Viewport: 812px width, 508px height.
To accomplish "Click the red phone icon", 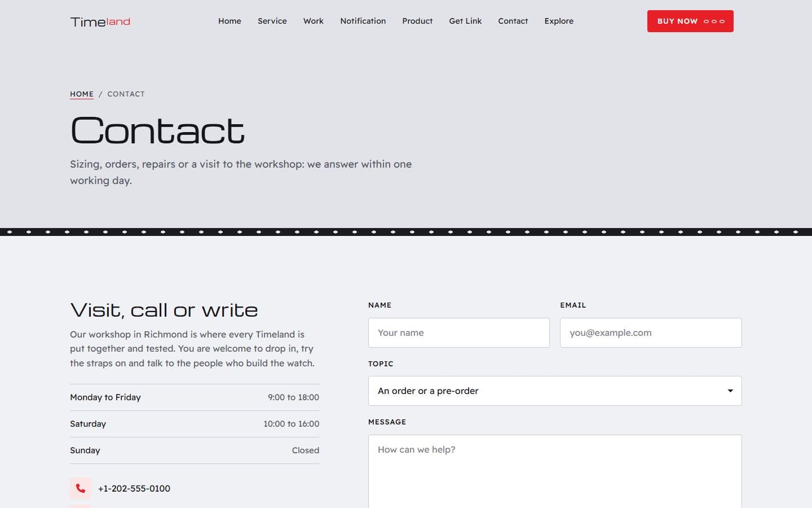I will 80,488.
